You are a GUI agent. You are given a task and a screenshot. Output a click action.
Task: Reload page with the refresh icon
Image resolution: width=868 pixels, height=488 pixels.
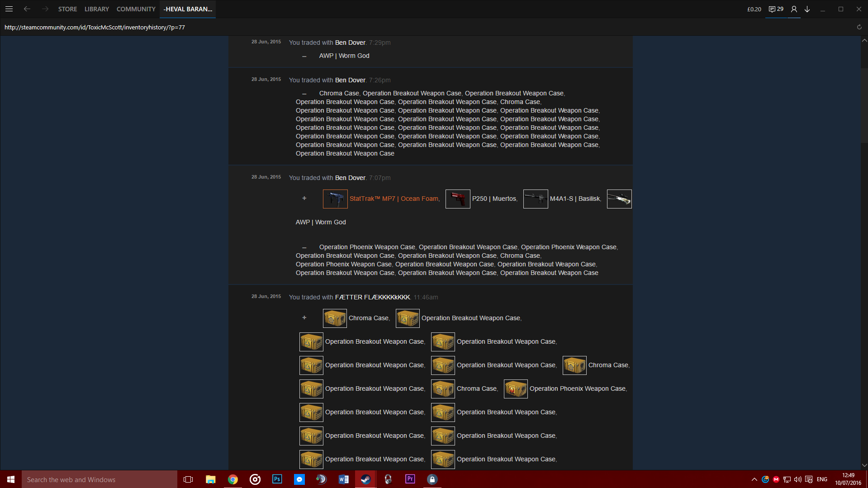(x=859, y=27)
